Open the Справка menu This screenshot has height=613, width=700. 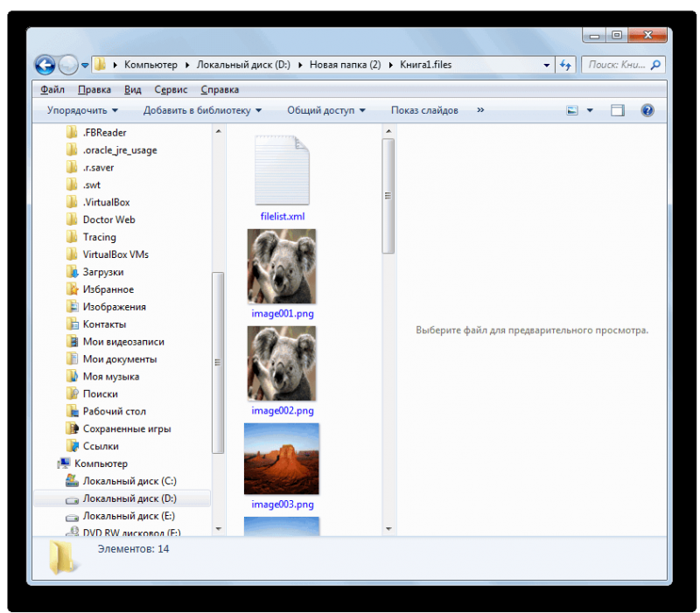click(x=220, y=90)
